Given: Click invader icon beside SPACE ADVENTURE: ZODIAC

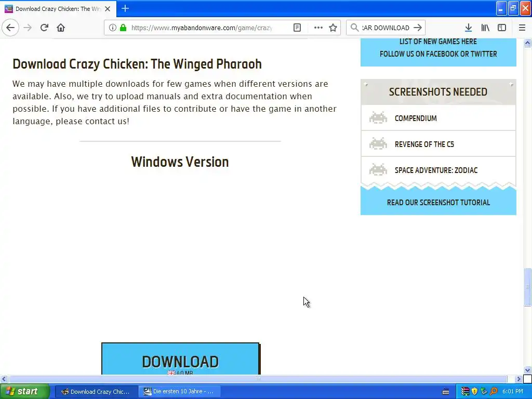Looking at the screenshot, I should pyautogui.click(x=378, y=169).
